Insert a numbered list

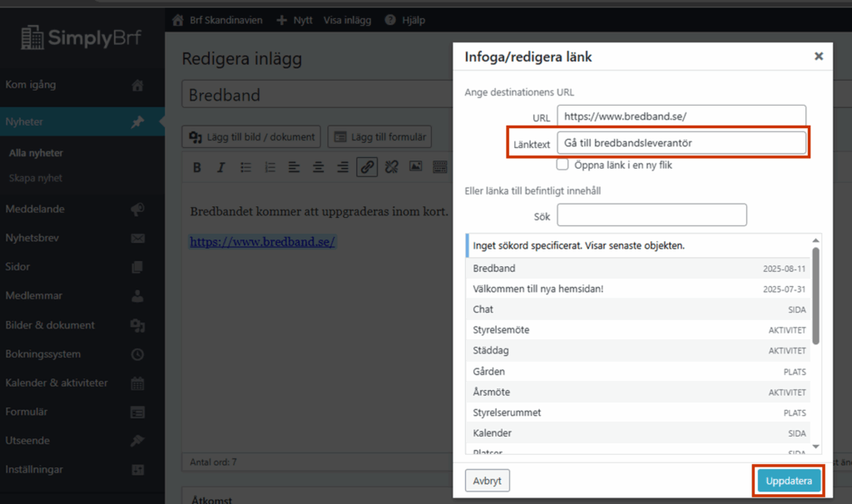(270, 167)
